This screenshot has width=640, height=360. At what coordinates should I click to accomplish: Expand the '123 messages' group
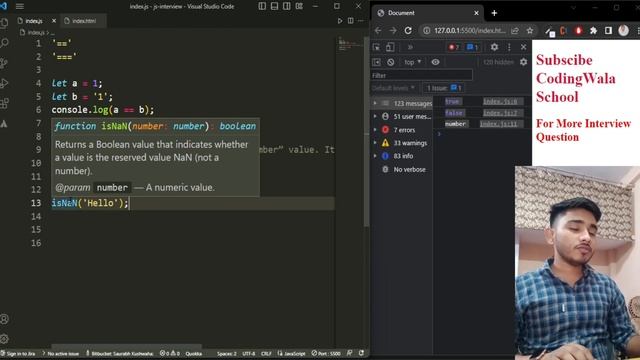(375, 103)
